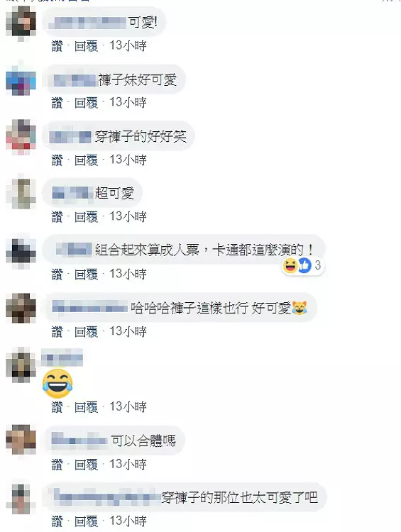Click 讚 under the 組合起來算成人票 comment
This screenshot has width=401, height=532.
coord(57,274)
